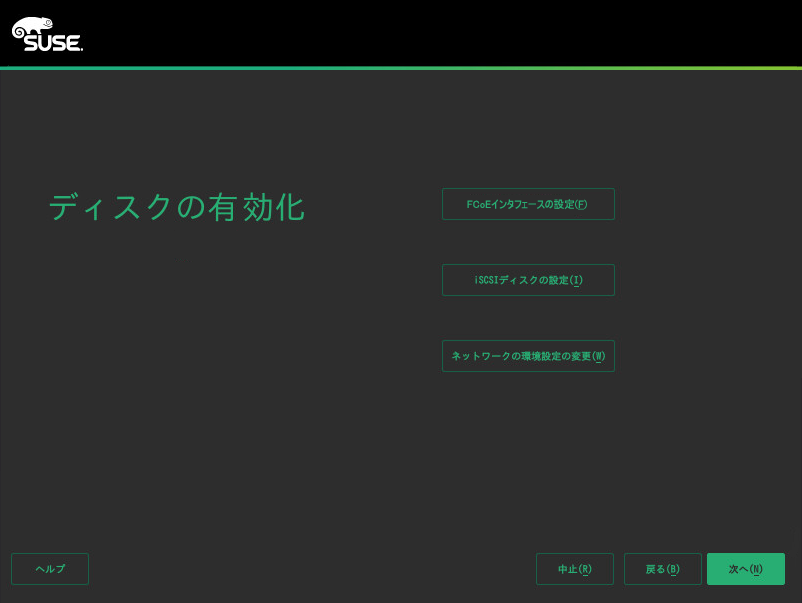Click the Next button to continue

click(x=745, y=569)
